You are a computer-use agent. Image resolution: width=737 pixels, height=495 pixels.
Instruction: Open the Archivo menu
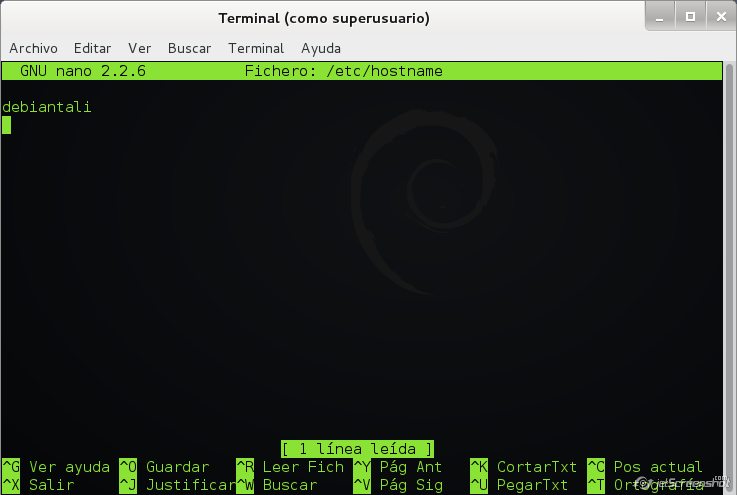pos(33,48)
